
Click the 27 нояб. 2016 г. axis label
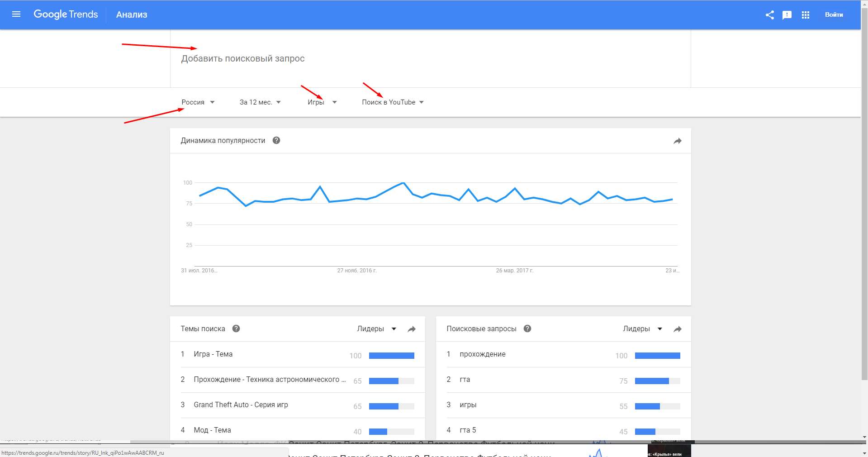pyautogui.click(x=357, y=271)
